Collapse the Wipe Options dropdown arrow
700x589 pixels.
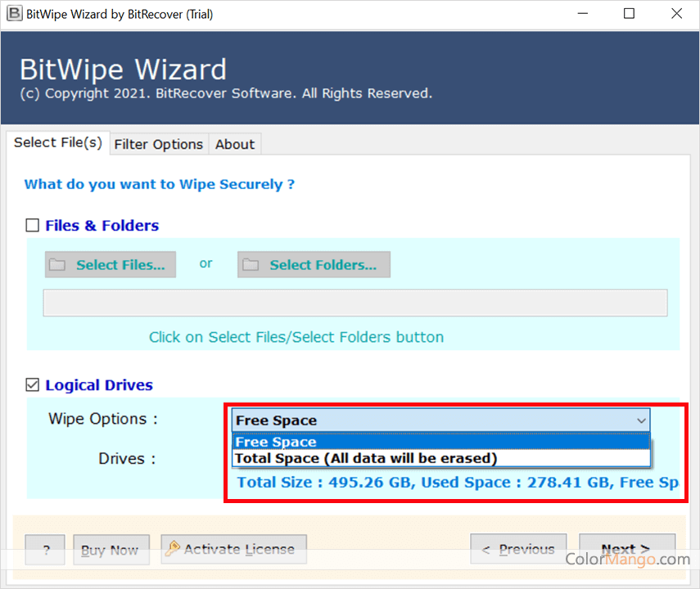coord(641,420)
